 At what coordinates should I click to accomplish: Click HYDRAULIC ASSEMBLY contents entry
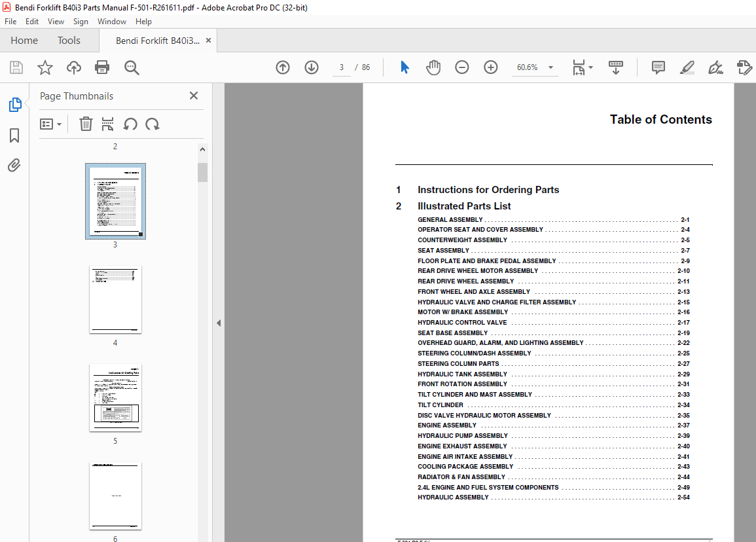(554, 497)
